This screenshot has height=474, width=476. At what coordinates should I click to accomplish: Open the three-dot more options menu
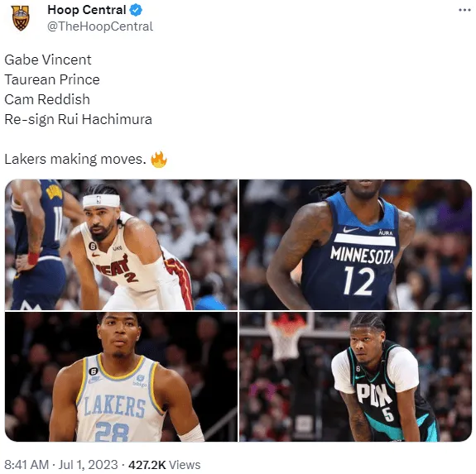[x=464, y=10]
